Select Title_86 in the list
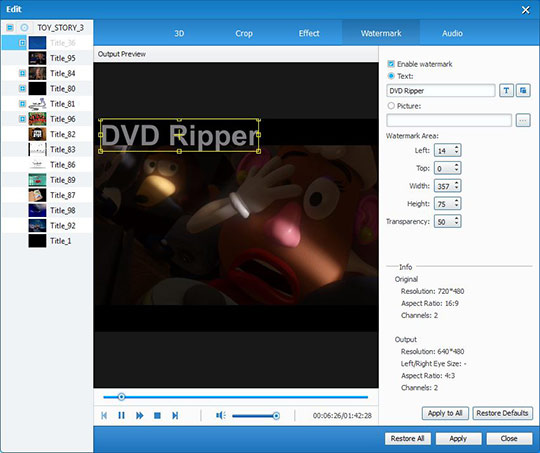 63,165
